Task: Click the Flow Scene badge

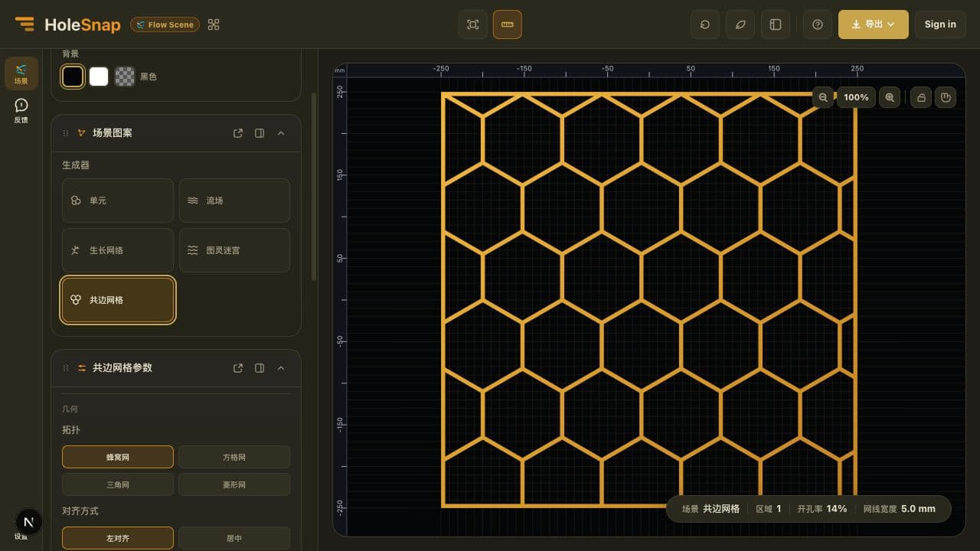Action: [x=165, y=24]
